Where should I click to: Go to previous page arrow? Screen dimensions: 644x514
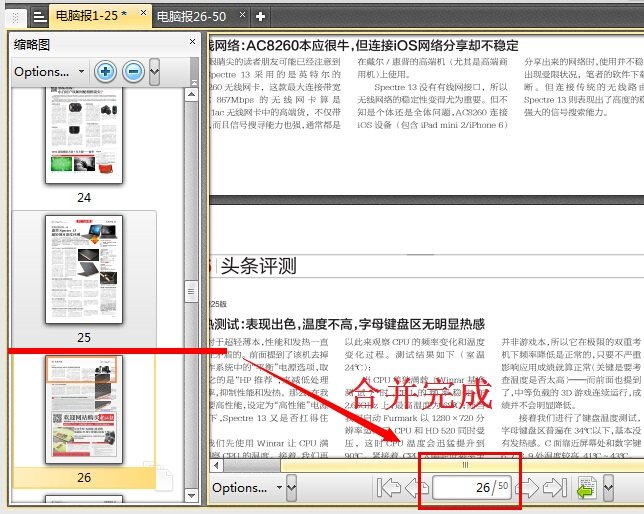(416, 488)
